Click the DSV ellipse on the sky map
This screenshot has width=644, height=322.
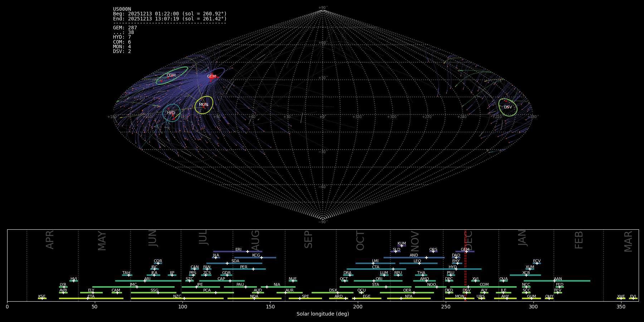coord(508,107)
